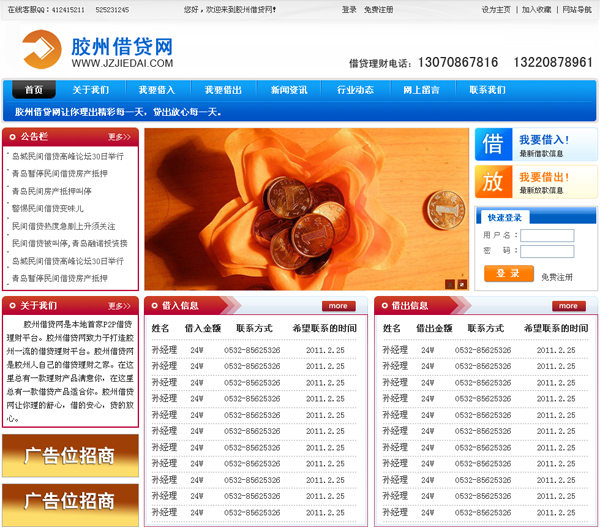Viewport: 600px width, 527px height.
Task: Select slide 2 on the banner carousel
Action: pos(462,284)
